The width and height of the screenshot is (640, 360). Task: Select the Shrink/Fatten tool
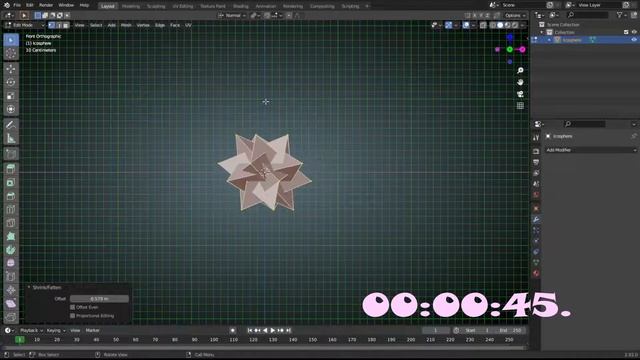(11, 290)
